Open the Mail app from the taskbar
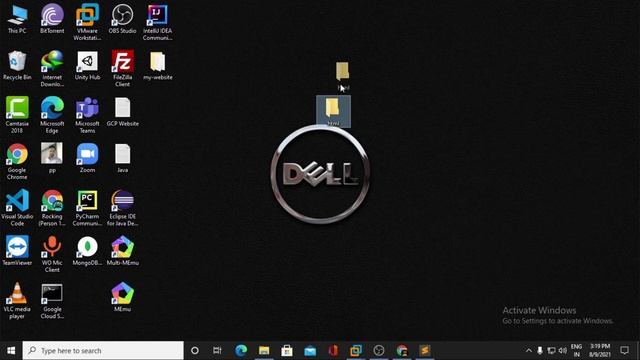Image resolution: width=640 pixels, height=360 pixels. (310, 351)
